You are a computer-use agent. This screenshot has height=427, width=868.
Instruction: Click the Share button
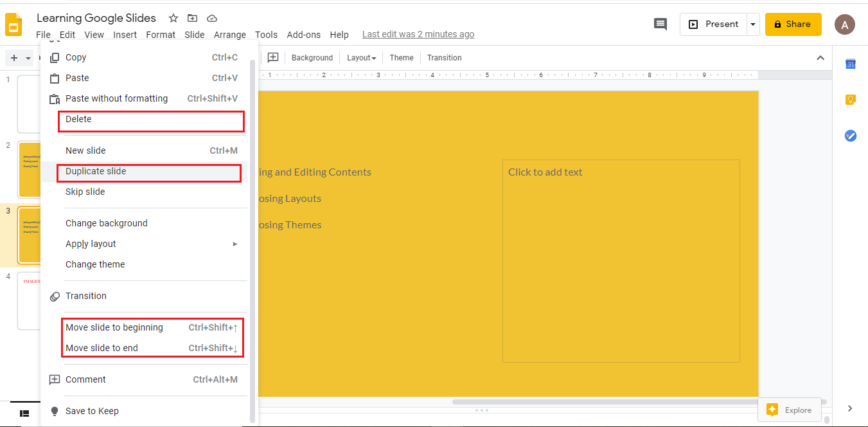click(x=793, y=24)
